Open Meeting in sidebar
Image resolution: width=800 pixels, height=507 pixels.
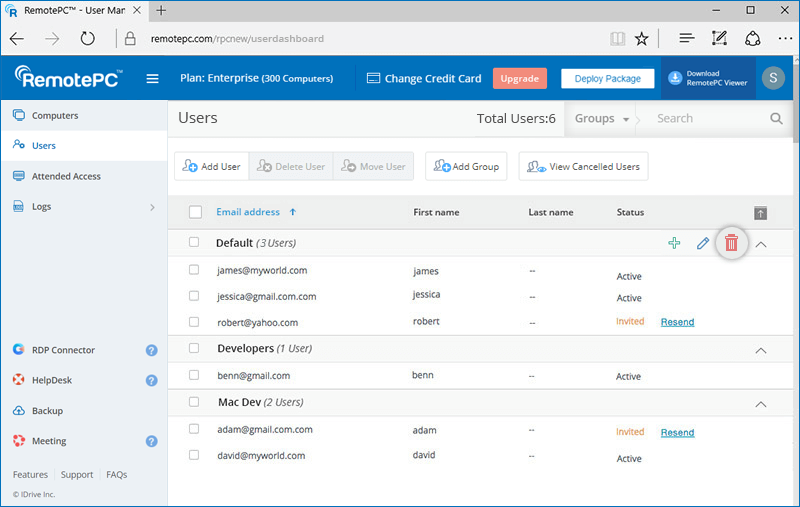pyautogui.click(x=49, y=441)
